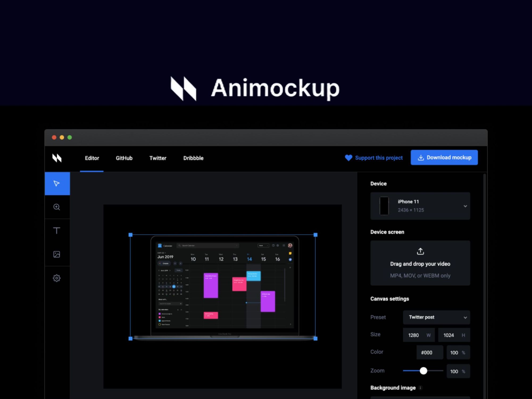Click the Support this project link

(x=379, y=157)
